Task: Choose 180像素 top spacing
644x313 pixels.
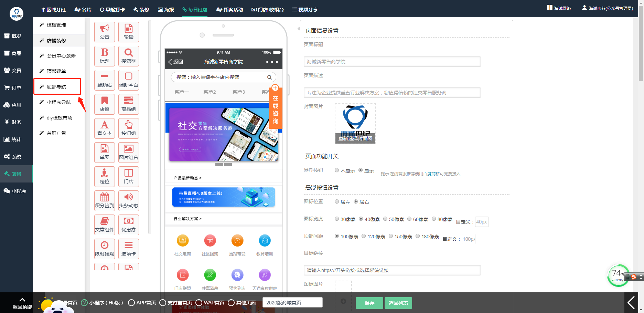Action: pos(418,236)
